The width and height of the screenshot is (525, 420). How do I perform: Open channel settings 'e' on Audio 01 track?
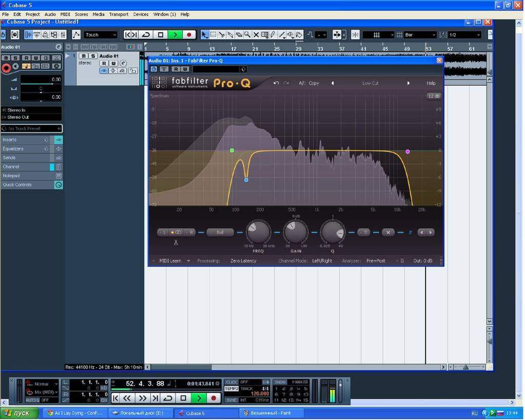[x=123, y=63]
